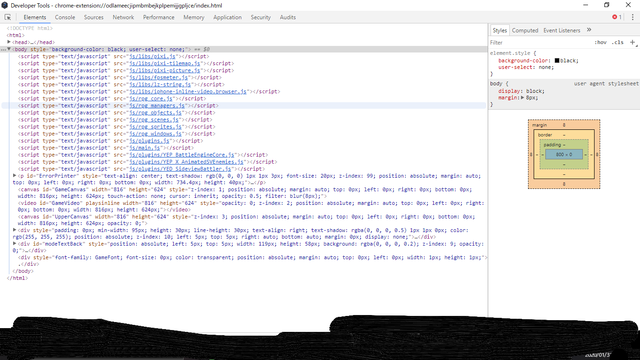Viewport: 640px width, 360px height.
Task: Expand the ErrorPrinter paragraph node
Action: (15, 176)
